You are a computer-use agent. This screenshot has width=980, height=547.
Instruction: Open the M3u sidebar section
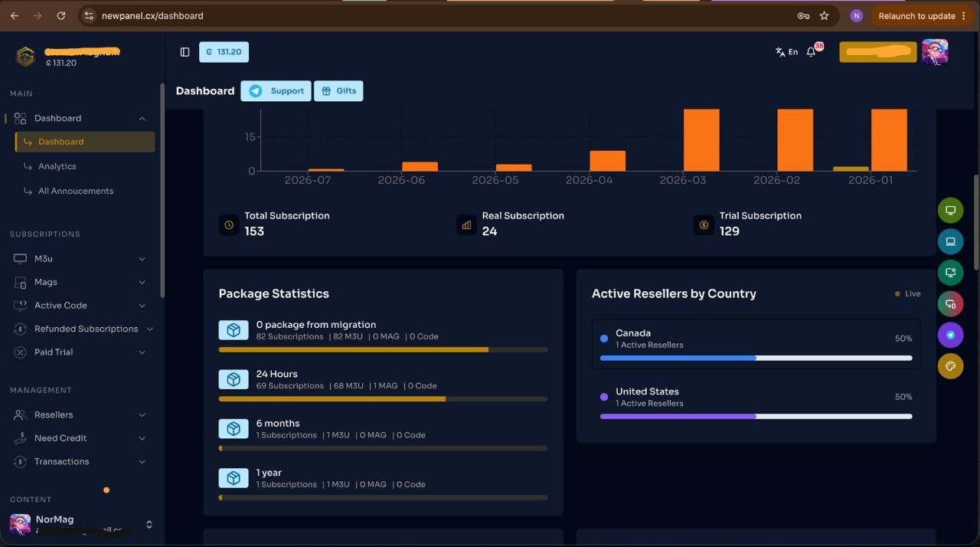point(80,259)
